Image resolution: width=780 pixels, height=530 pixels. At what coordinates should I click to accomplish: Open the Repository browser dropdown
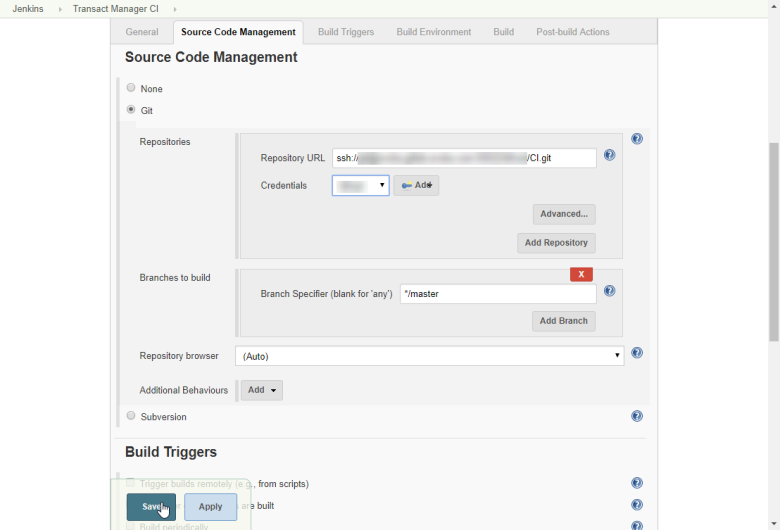430,356
